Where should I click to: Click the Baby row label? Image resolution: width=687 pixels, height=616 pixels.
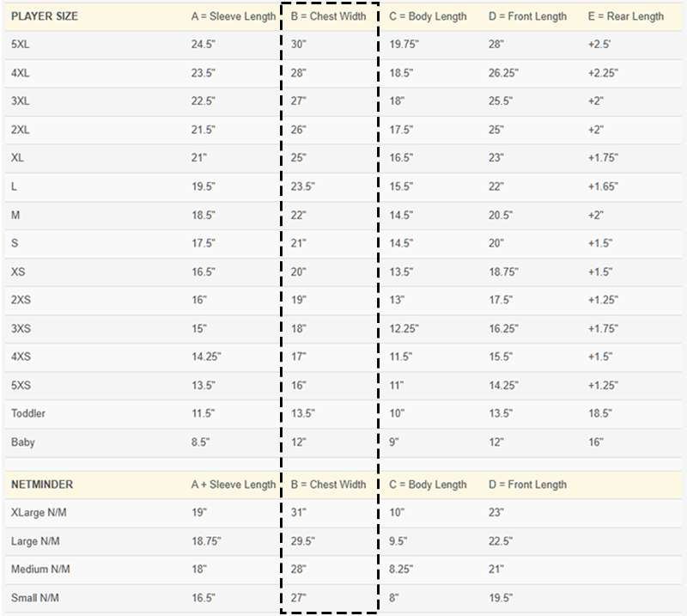[x=22, y=442]
